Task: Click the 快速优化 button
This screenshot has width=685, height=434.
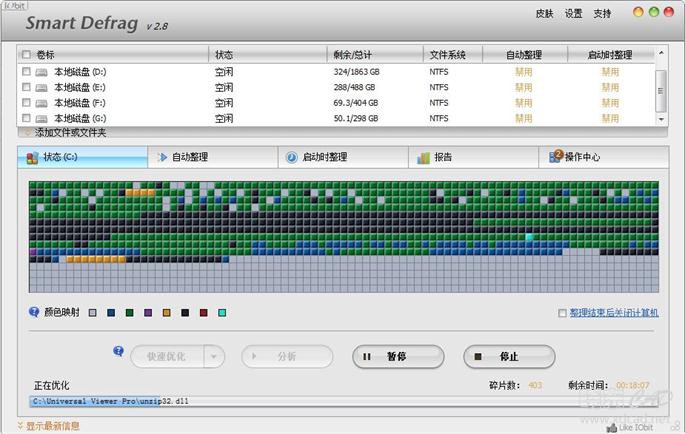Action: (167, 357)
